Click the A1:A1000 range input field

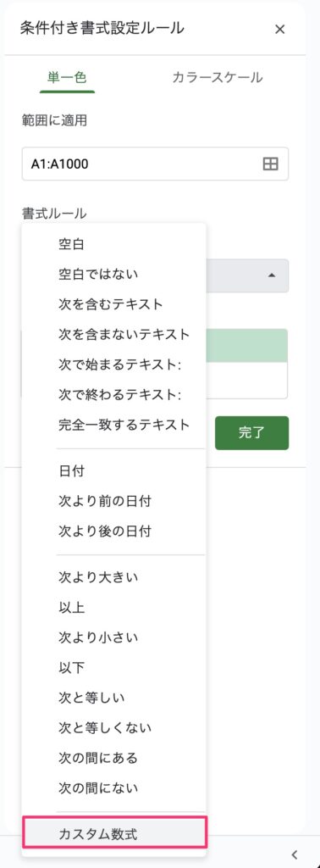(x=155, y=164)
